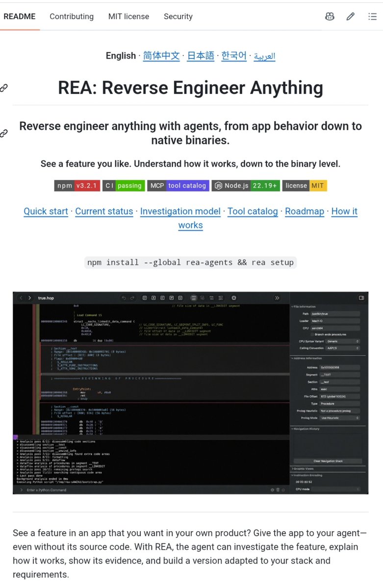Click the 'D' data type button in Hopper toolbar
The width and height of the screenshot is (383, 588).
(145, 298)
